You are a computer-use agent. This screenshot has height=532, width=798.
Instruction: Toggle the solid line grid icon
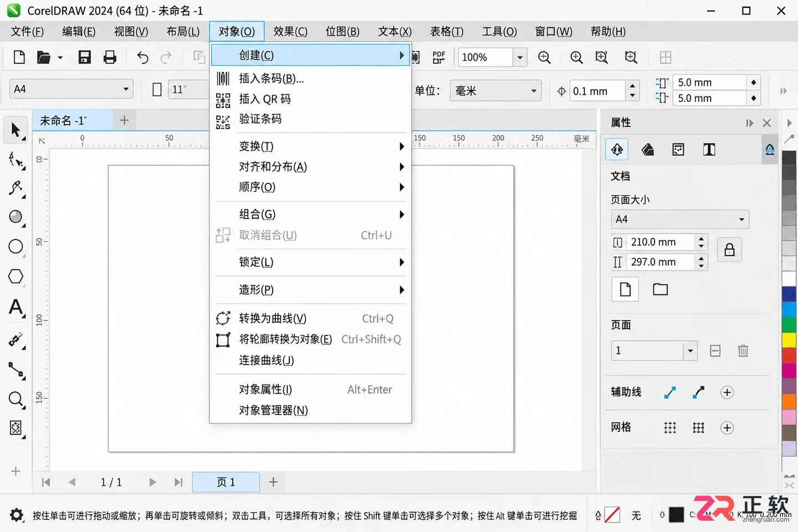698,428
